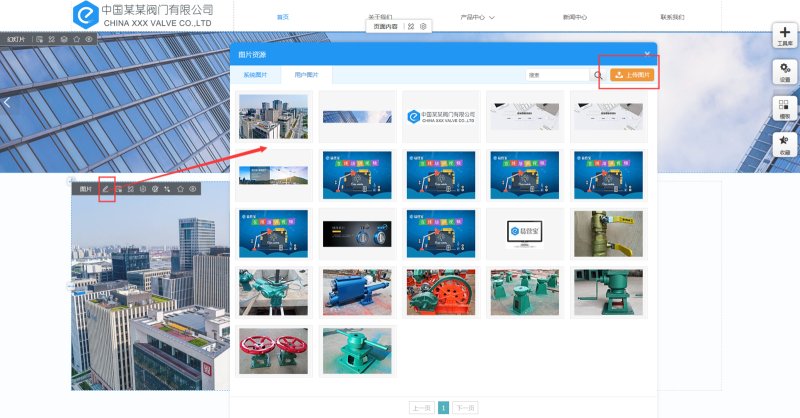Click the pencil edit icon on 图片 toolbar
This screenshot has width=800, height=418.
(x=105, y=189)
